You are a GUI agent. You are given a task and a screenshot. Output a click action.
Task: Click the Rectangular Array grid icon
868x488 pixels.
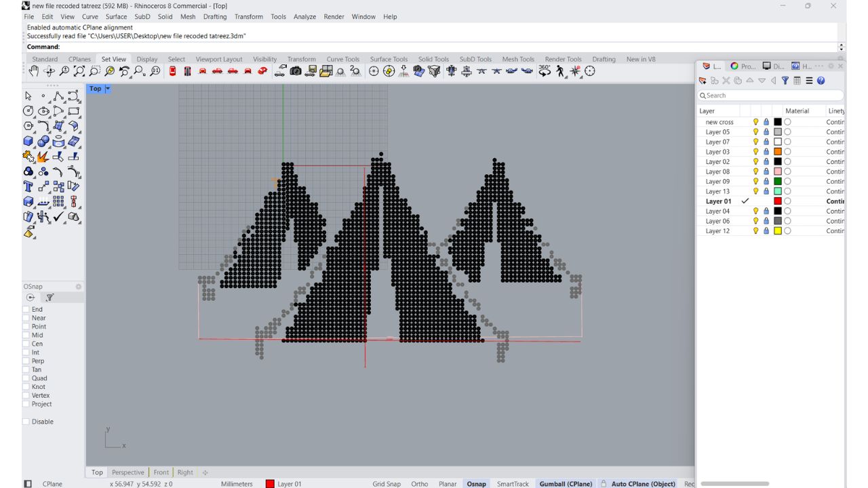pos(59,201)
